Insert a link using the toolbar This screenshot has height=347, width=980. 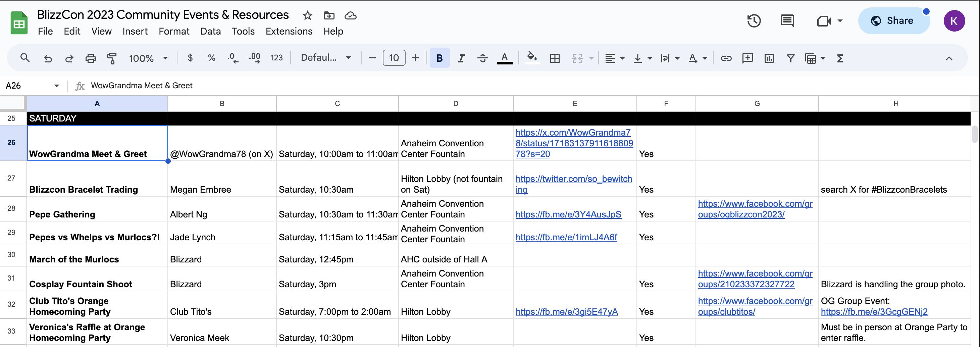coord(726,58)
